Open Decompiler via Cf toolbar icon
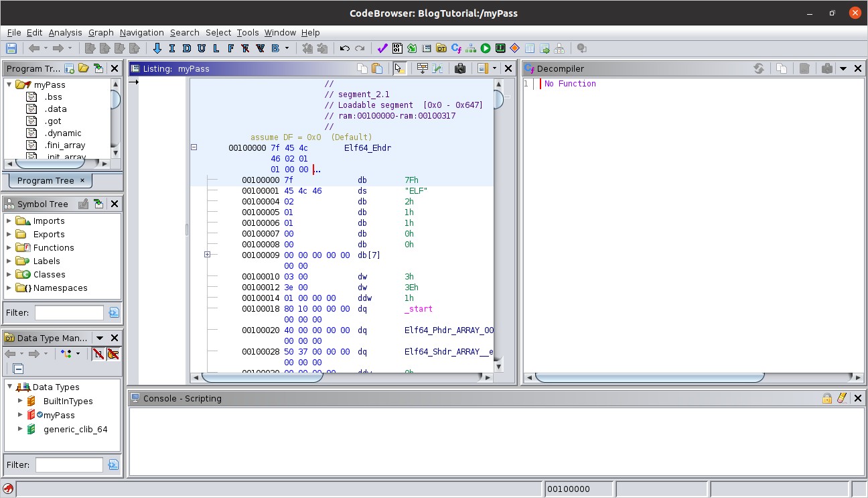Screen dimensions: 868x498 [x=456, y=48]
